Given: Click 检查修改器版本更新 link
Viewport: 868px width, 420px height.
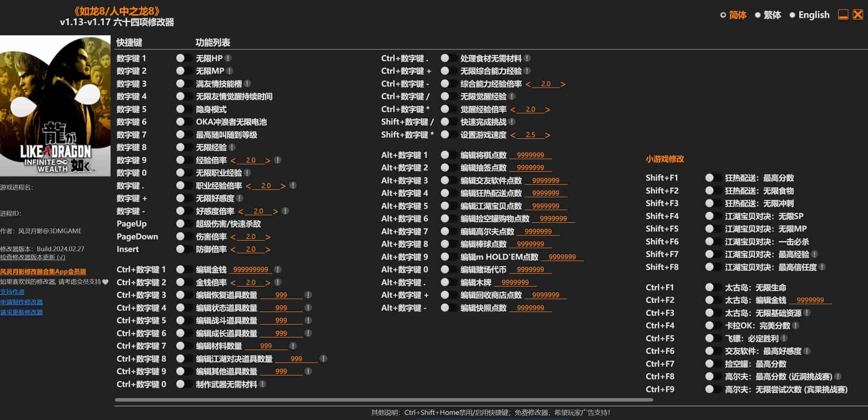Looking at the screenshot, I should 33,257.
